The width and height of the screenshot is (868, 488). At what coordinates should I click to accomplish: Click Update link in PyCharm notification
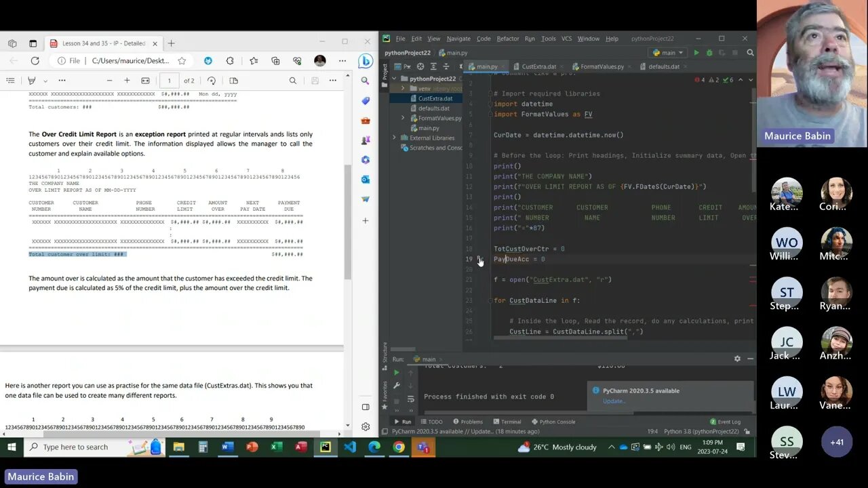tap(614, 401)
